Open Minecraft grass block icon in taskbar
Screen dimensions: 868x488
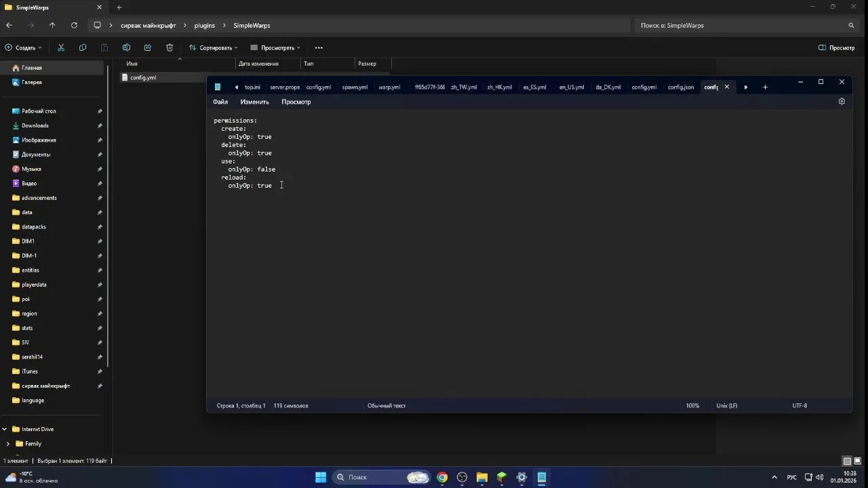pyautogui.click(x=502, y=477)
